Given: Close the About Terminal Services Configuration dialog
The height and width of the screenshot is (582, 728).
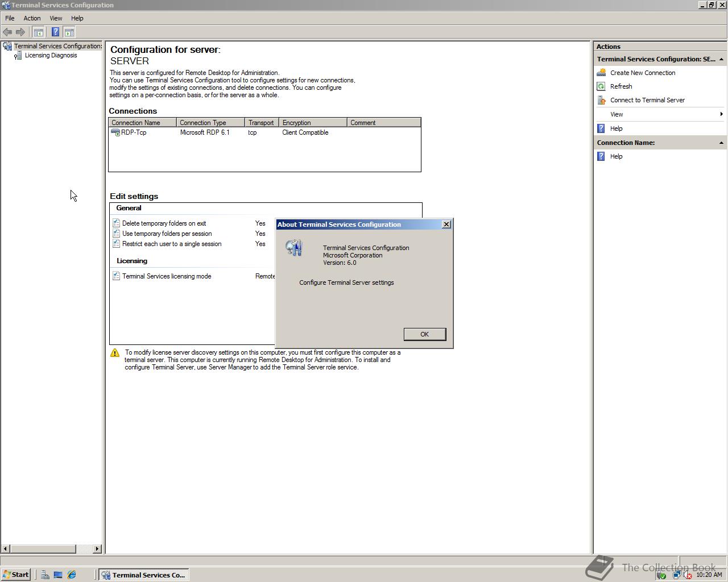Looking at the screenshot, I should tap(446, 225).
